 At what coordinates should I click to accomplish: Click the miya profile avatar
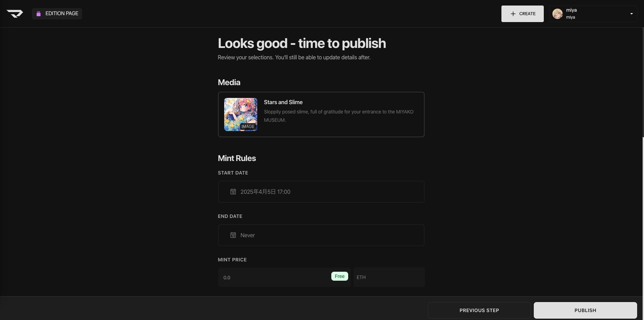557,14
